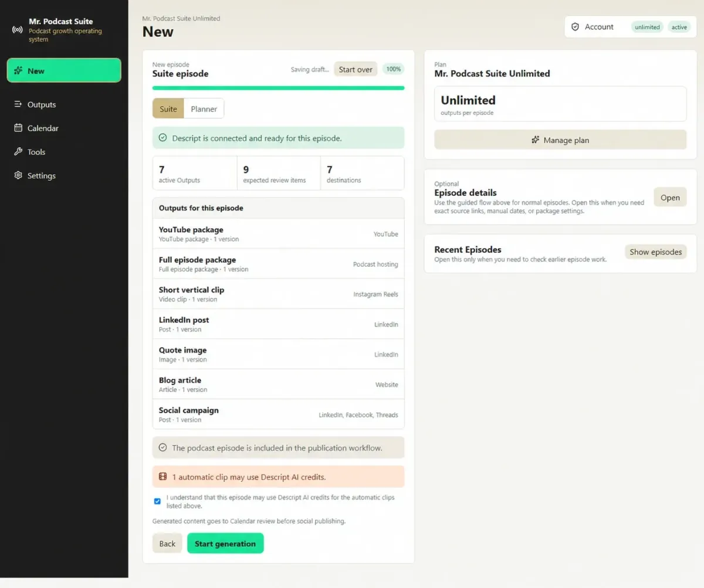Screen dimensions: 704x588
Task: Click the podcast broadcast logo icon
Action: coord(18,30)
